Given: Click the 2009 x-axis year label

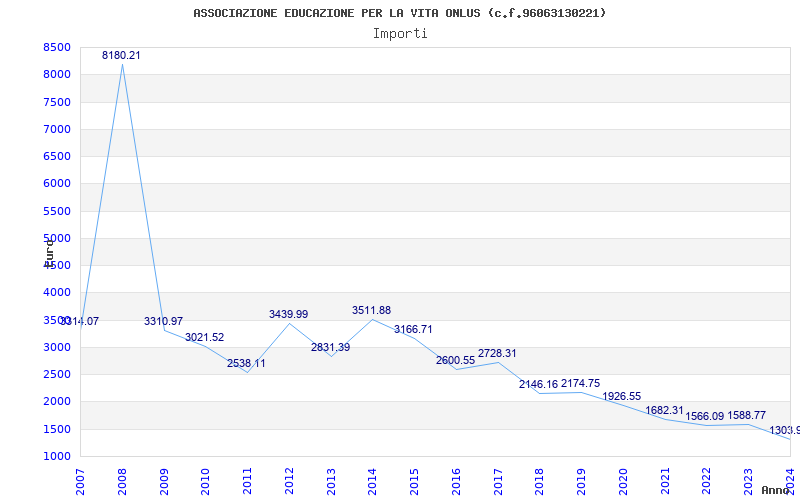Looking at the screenshot, I should click(x=164, y=482).
